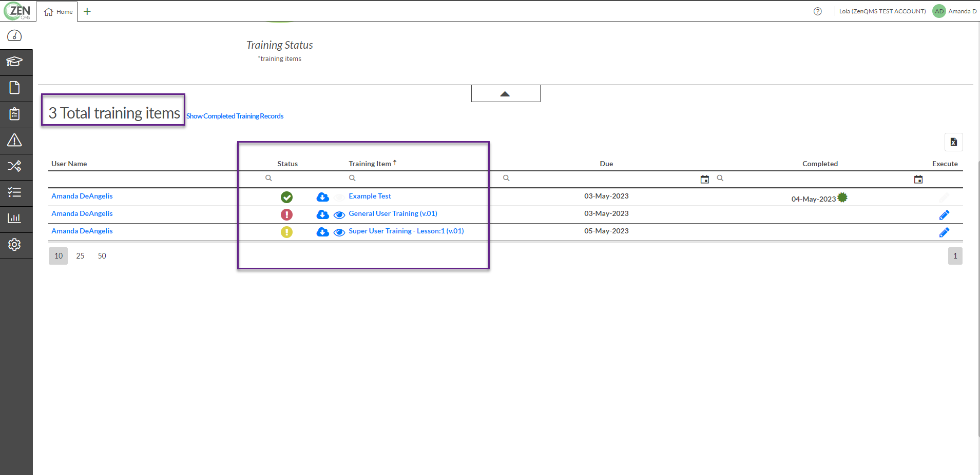
Task: Open the Training module graduation cap icon
Action: click(14, 62)
